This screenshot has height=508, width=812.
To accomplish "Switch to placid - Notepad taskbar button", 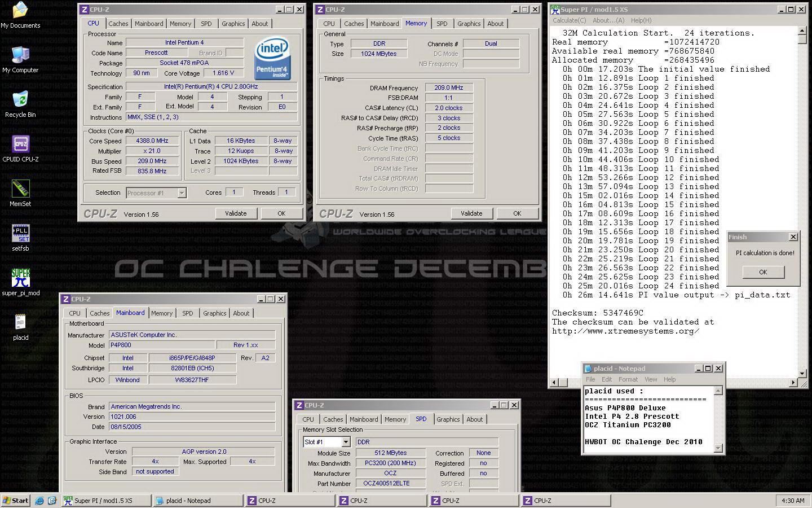I will point(197,501).
